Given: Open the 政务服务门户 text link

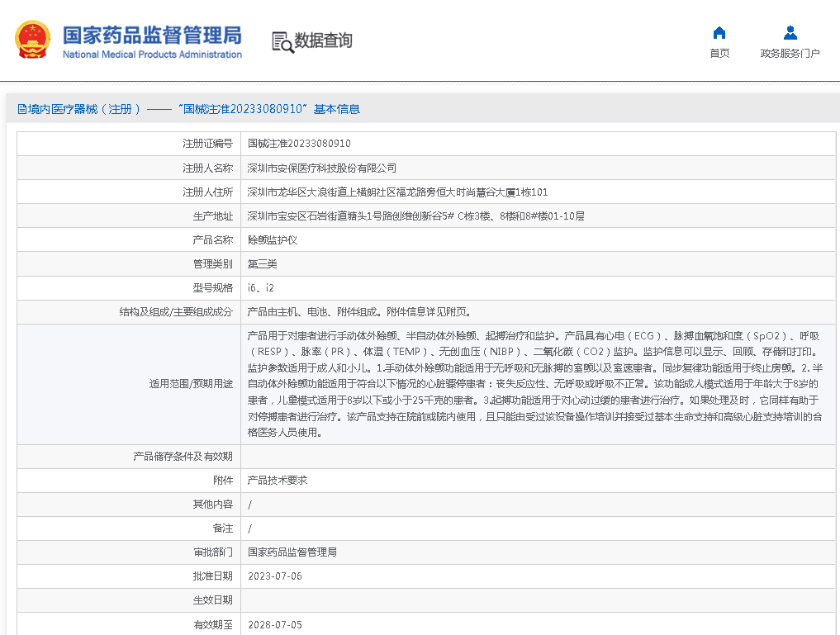Looking at the screenshot, I should point(790,54).
